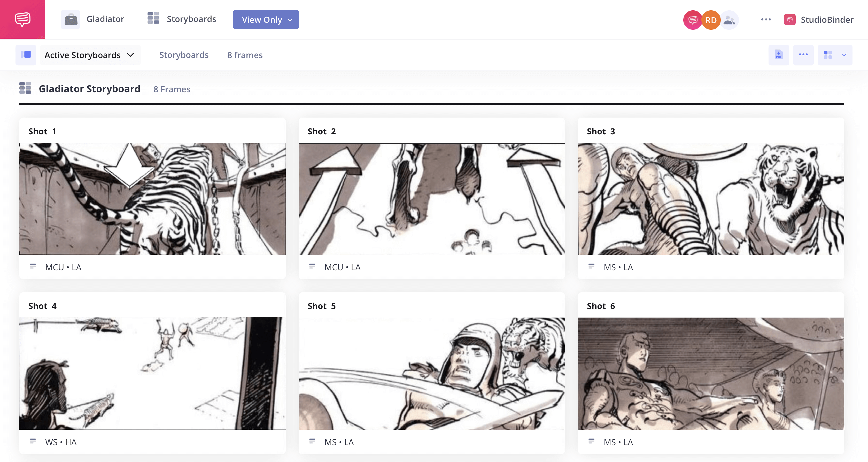Click the Gladiator Storyboard grid icon
This screenshot has width=868, height=462.
(x=25, y=88)
